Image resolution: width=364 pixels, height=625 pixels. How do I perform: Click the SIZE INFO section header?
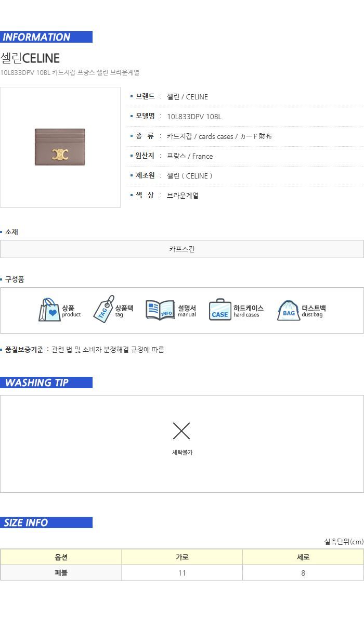46,522
